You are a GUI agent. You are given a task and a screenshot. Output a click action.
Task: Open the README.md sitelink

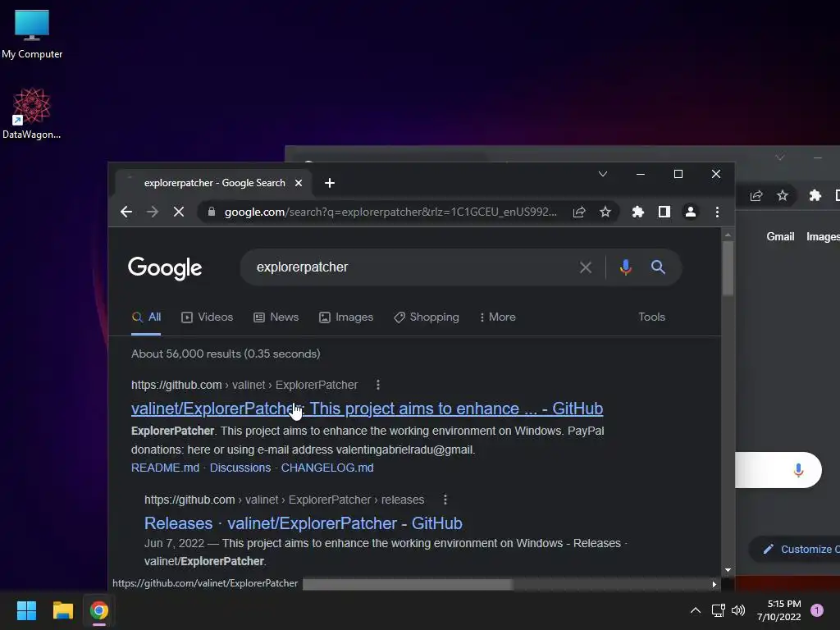165,468
